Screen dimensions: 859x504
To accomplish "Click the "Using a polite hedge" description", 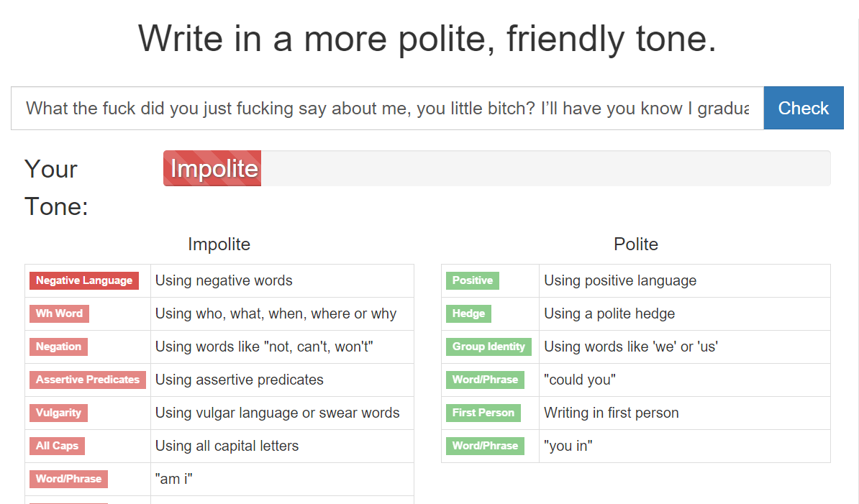I will point(609,313).
